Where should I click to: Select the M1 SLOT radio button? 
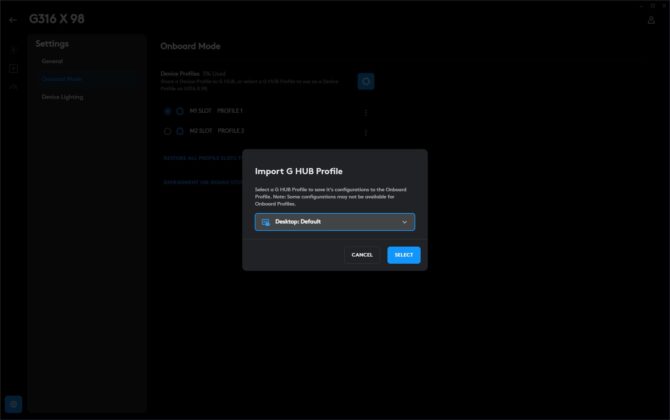[x=168, y=111]
